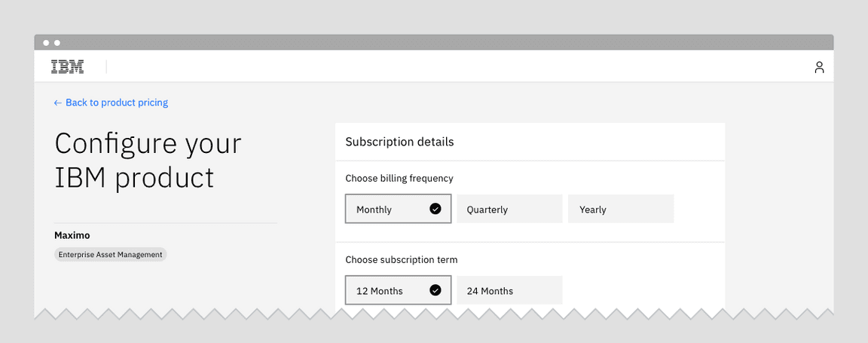Viewport: 868px width, 343px height.
Task: Click the Subscription details heading
Action: [x=399, y=142]
